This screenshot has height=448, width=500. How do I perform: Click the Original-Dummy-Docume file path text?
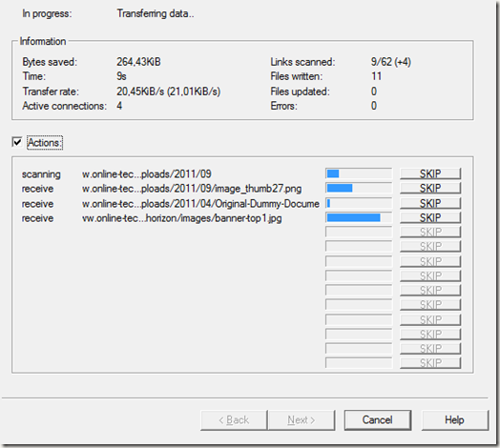(x=200, y=204)
